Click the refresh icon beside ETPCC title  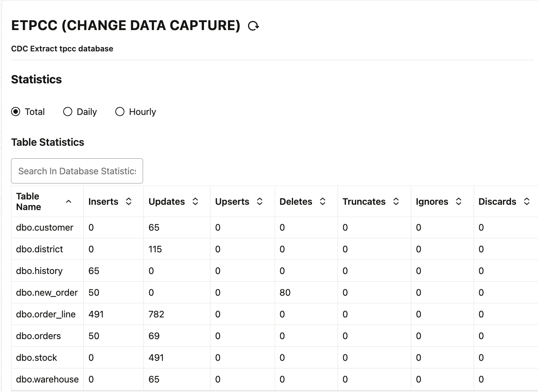tap(253, 26)
